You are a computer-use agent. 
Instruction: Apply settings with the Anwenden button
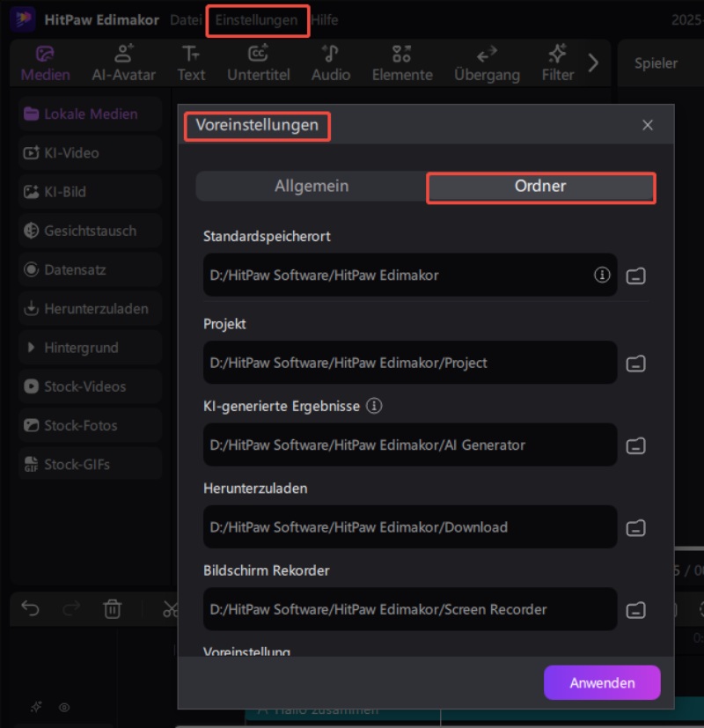click(602, 682)
